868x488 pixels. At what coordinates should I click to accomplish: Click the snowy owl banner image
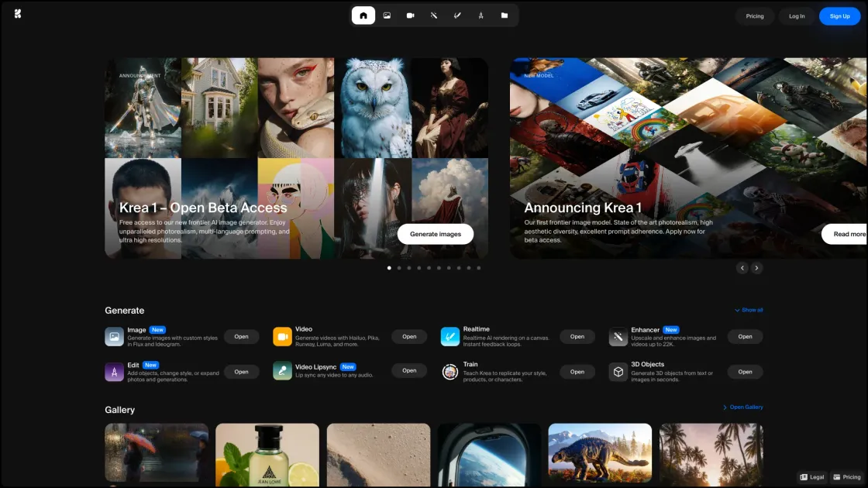(x=373, y=108)
